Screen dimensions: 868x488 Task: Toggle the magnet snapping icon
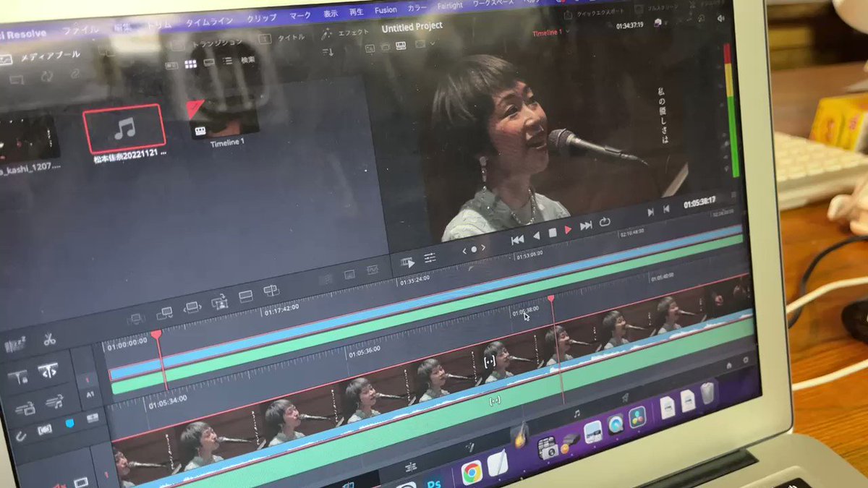click(x=22, y=437)
